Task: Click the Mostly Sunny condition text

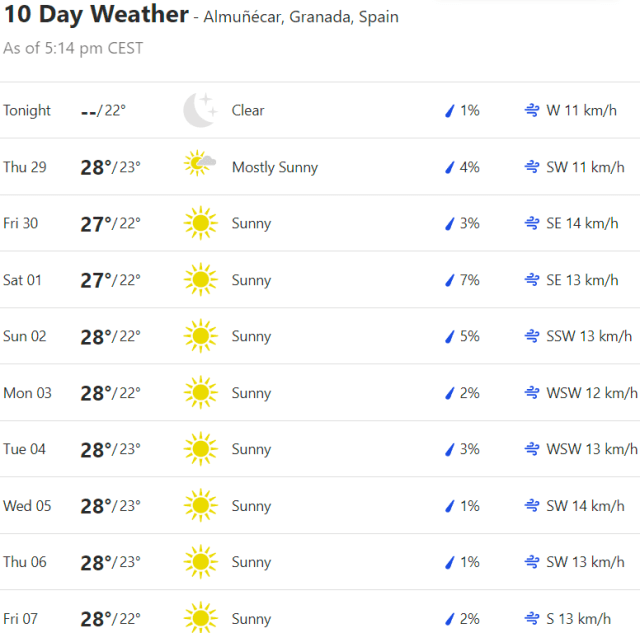Action: pos(275,167)
